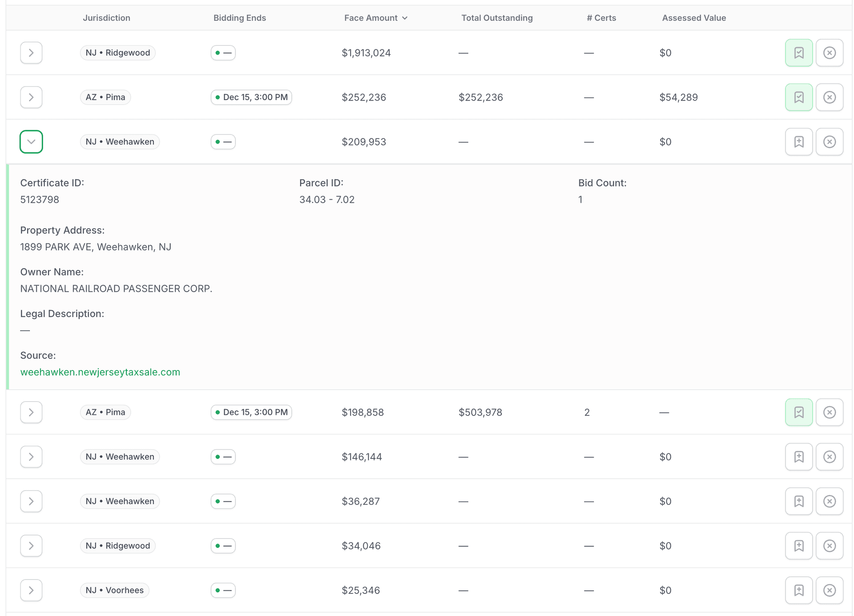This screenshot has height=616, width=854.
Task: Dismiss the NJ Voorhees $25,346 row
Action: click(x=830, y=590)
